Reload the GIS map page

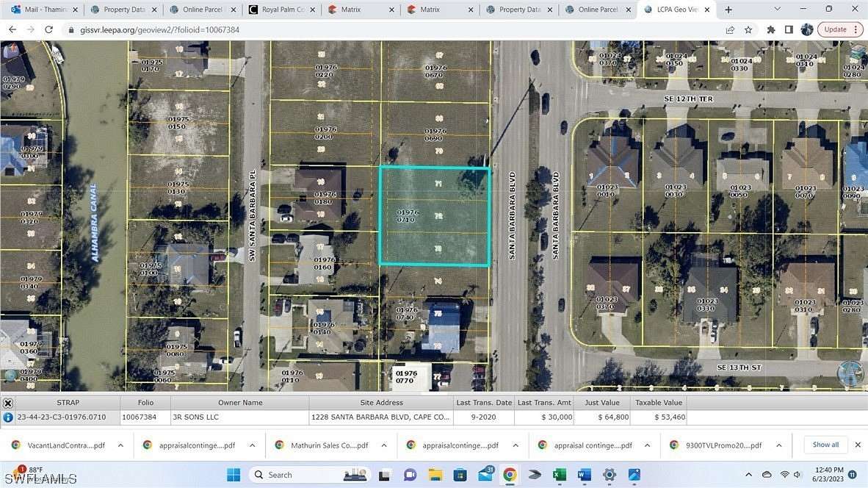[48, 29]
